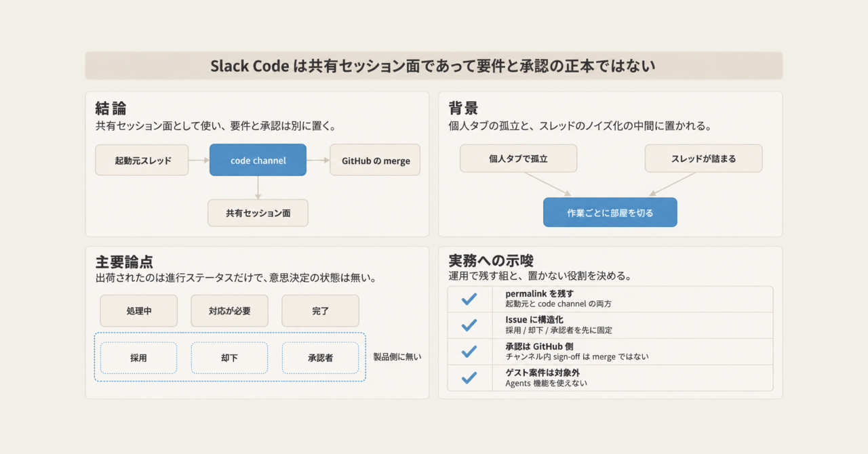Click the text Agents 機能を使えない
This screenshot has height=454, width=868.
[546, 383]
